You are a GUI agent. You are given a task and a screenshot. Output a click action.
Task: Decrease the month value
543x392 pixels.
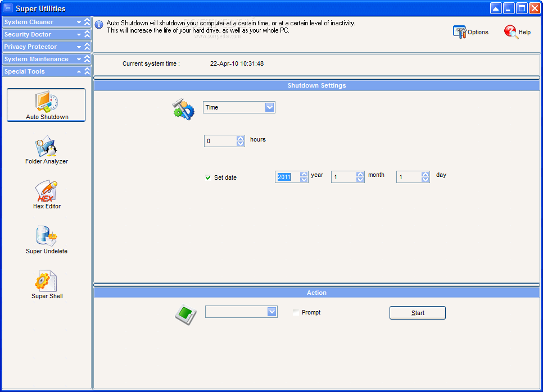(x=360, y=180)
